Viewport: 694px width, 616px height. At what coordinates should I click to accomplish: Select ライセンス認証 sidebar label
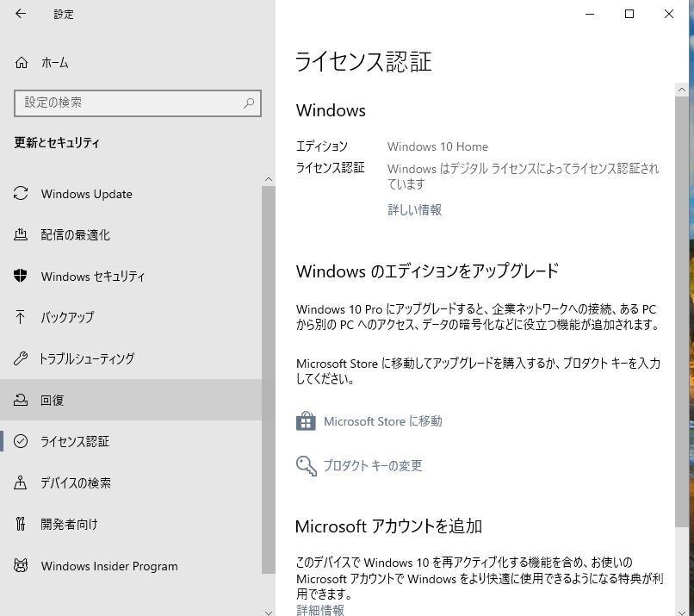(x=75, y=441)
